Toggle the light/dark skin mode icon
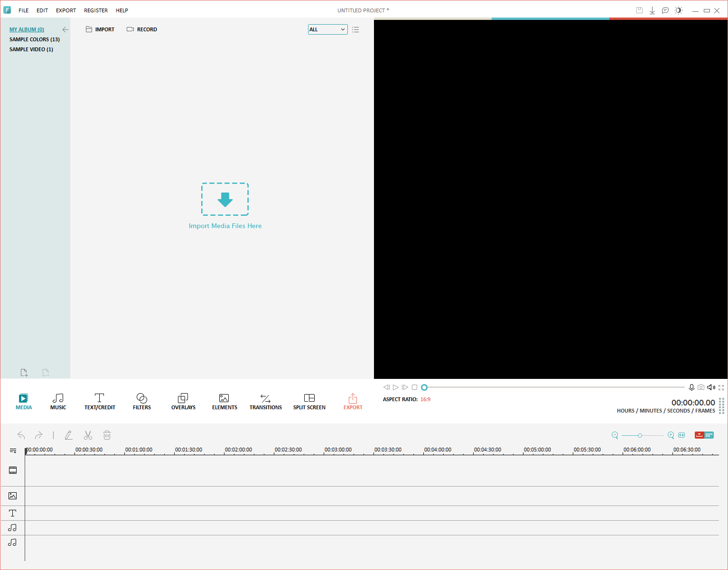728x570 pixels. click(679, 10)
